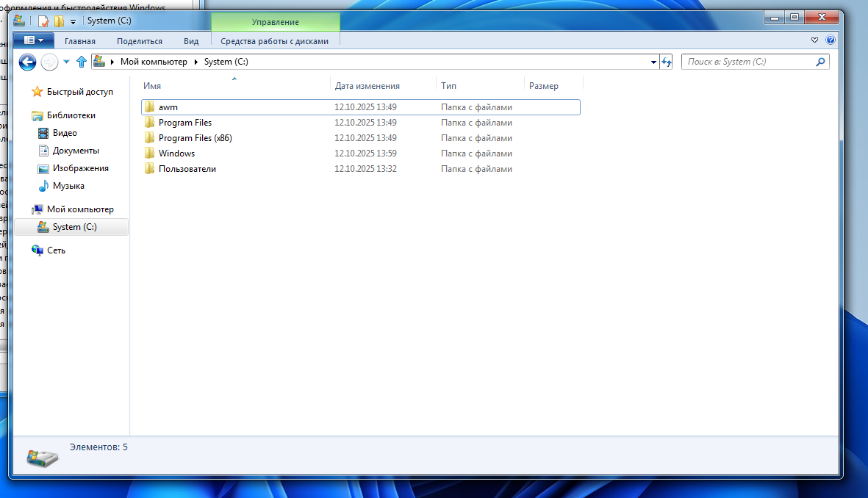Click the System (C:) drive icon in navigation pane
Viewport: 868px width, 498px height.
click(x=43, y=227)
